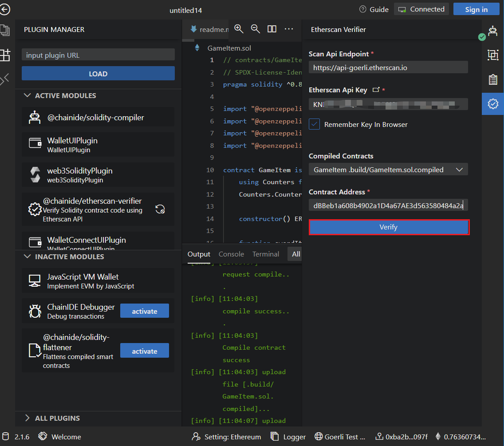Open the compiler robot icon in right sidebar
This screenshot has width=504, height=446.
click(x=492, y=31)
